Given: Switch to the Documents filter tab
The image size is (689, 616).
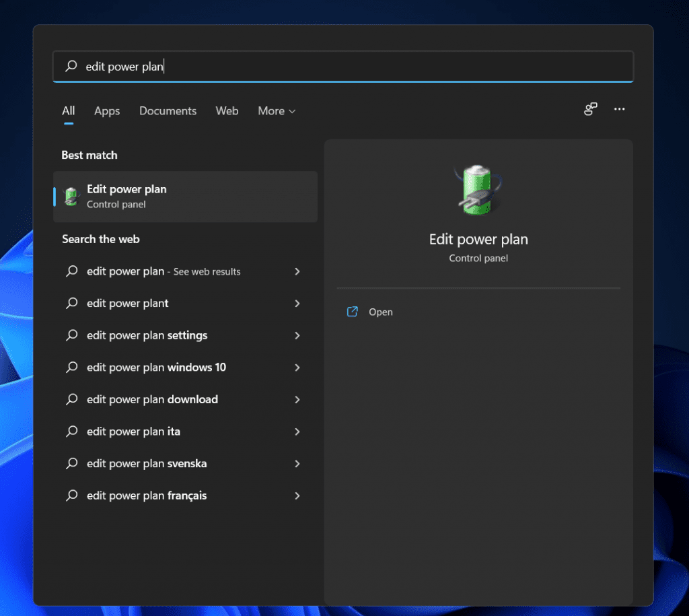Looking at the screenshot, I should (168, 111).
